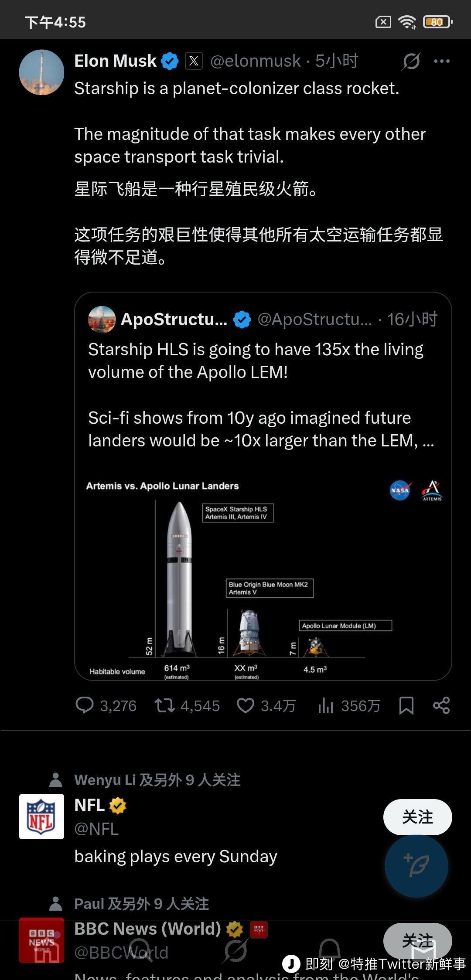Tap the compose new post button
Image resolution: width=471 pixels, height=980 pixels.
(416, 866)
